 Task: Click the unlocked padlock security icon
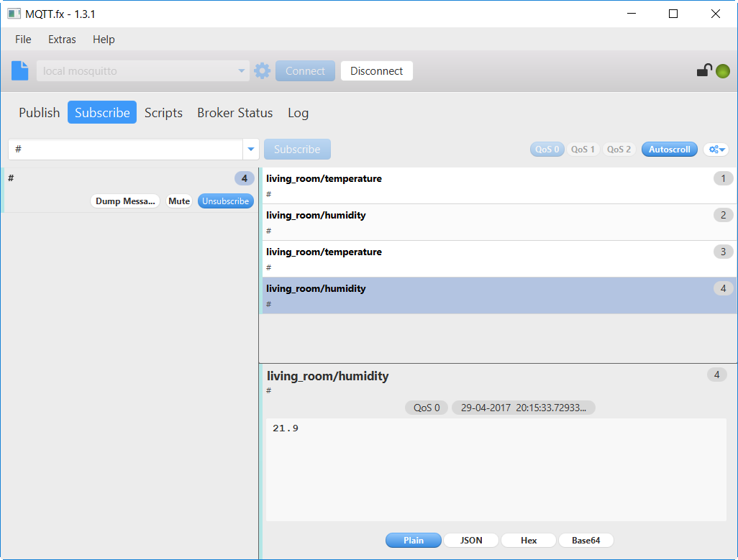(704, 70)
